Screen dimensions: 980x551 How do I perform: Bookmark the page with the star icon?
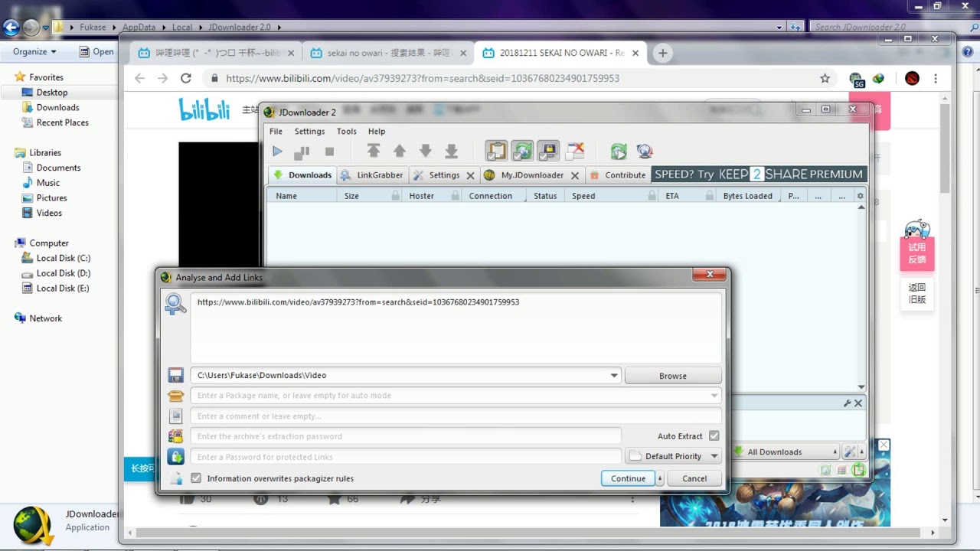[x=825, y=78]
